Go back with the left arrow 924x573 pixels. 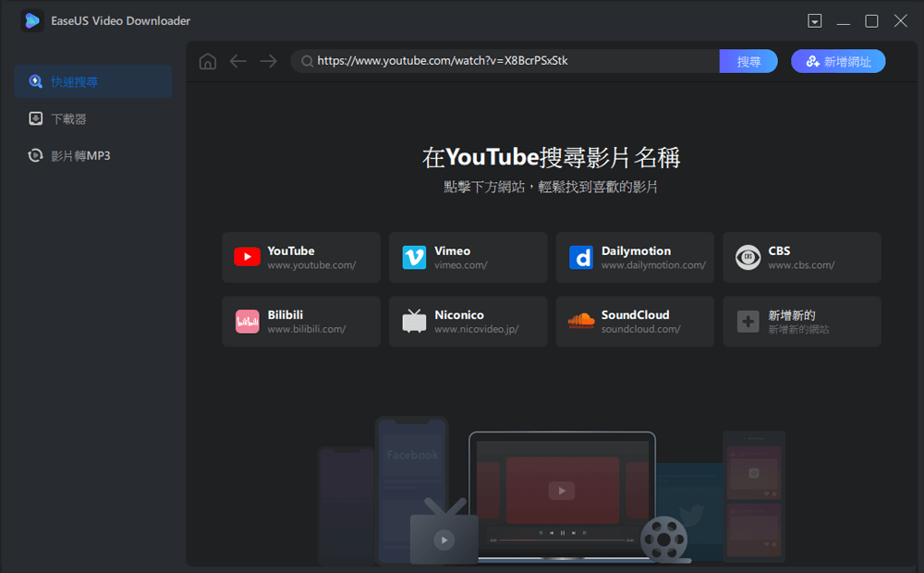(x=238, y=61)
